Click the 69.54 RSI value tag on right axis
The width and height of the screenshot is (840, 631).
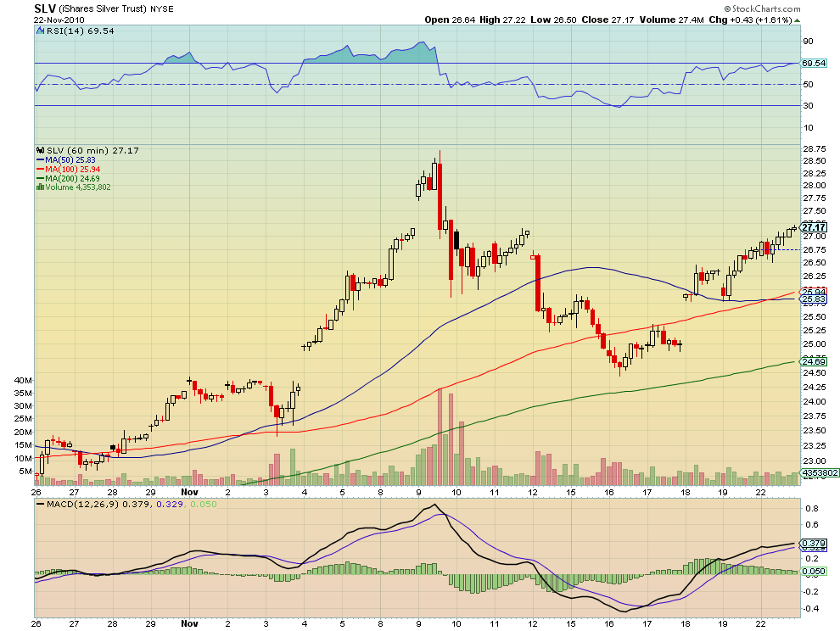coord(814,64)
